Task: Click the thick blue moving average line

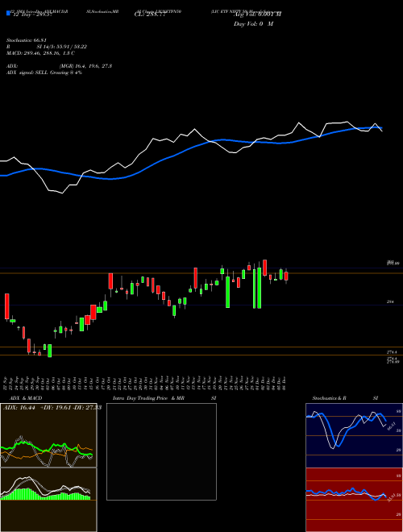Action: [x=190, y=148]
